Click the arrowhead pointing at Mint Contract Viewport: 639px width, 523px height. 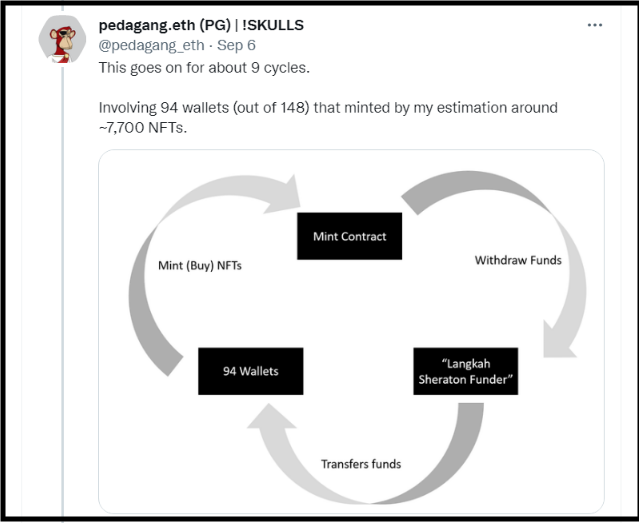[283, 194]
